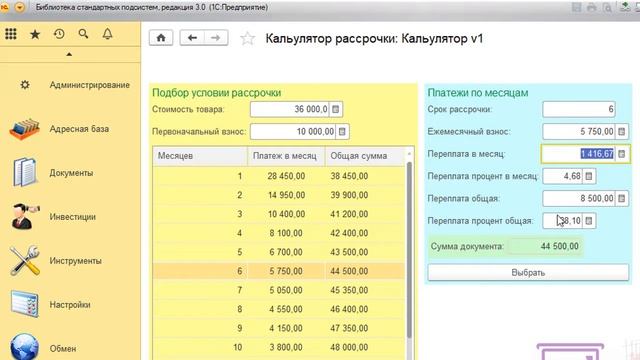Screen dimensions: 640x360
Task: Open the notifications bell icon
Action: (x=107, y=34)
